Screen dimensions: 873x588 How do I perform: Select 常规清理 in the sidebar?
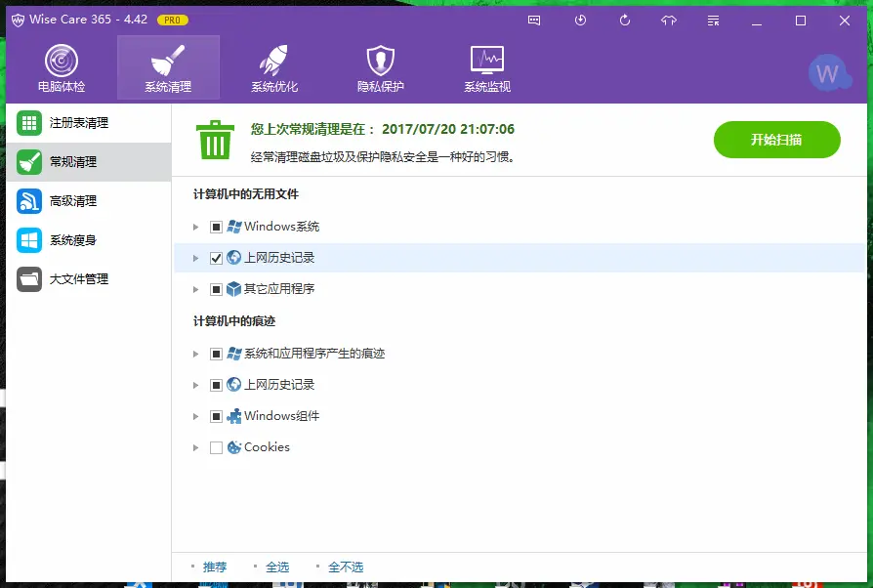pos(89,162)
